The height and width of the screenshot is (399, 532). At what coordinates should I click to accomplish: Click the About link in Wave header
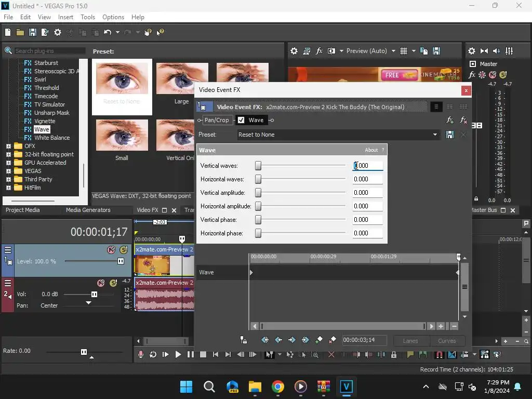click(x=371, y=150)
